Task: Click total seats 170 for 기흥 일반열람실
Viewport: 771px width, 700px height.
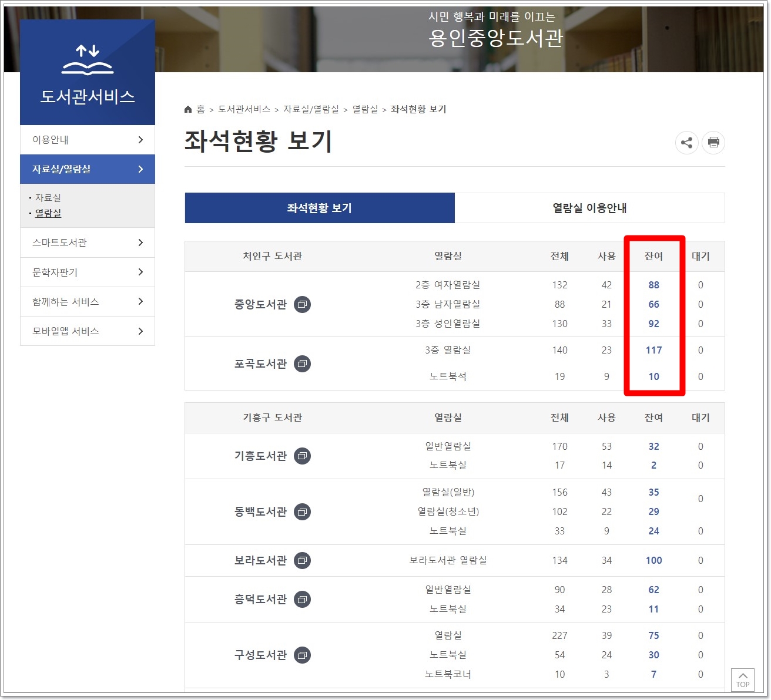Action: [x=559, y=446]
